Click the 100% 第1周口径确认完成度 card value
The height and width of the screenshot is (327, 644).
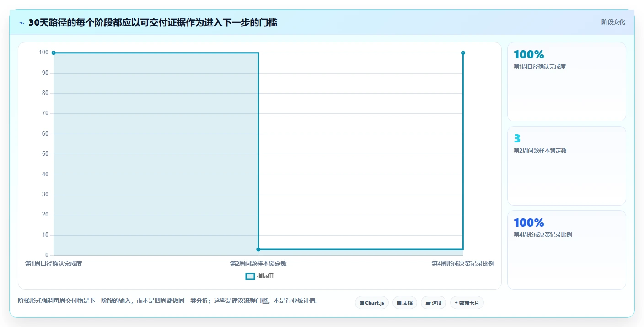pyautogui.click(x=529, y=55)
